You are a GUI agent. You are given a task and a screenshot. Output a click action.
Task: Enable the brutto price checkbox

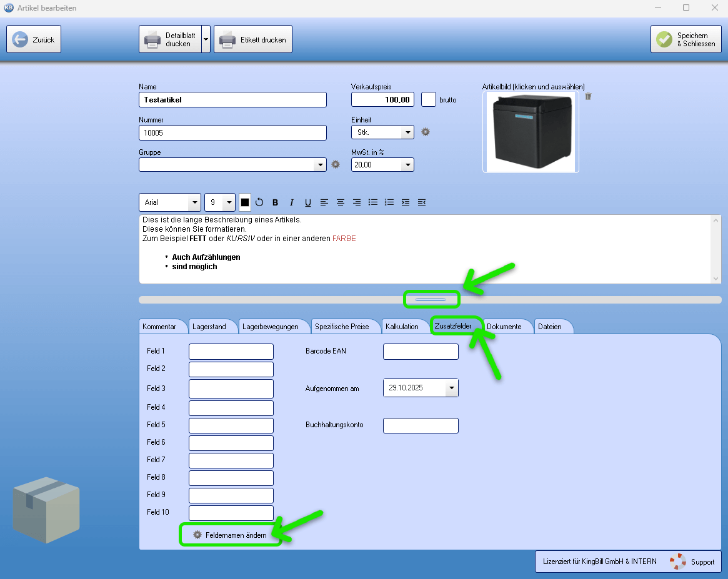(x=429, y=99)
